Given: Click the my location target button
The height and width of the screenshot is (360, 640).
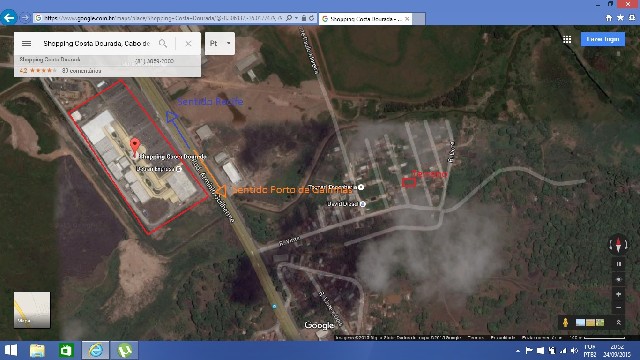Looking at the screenshot, I should point(619,279).
